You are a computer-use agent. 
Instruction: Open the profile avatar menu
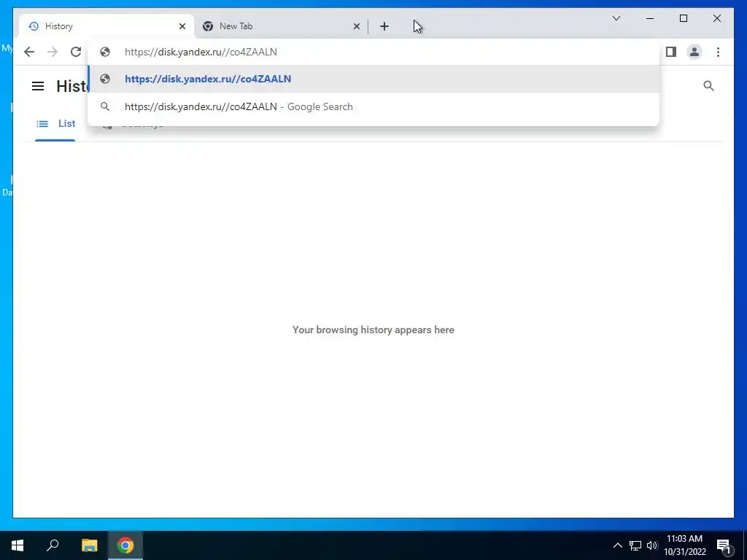694,52
